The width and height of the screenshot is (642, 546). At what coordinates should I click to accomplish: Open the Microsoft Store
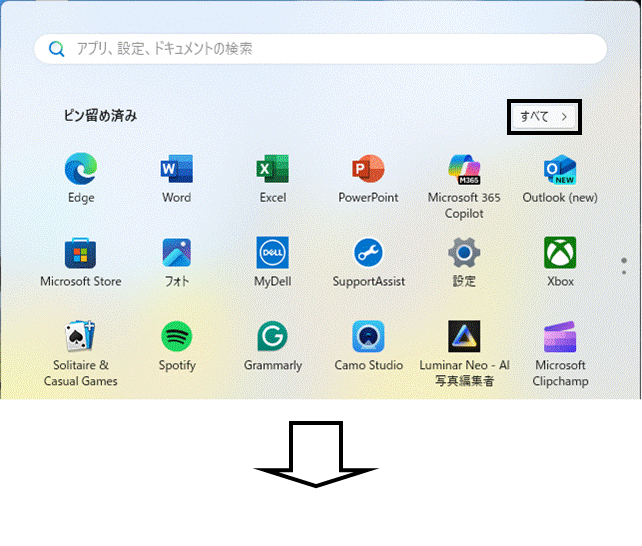[81, 262]
